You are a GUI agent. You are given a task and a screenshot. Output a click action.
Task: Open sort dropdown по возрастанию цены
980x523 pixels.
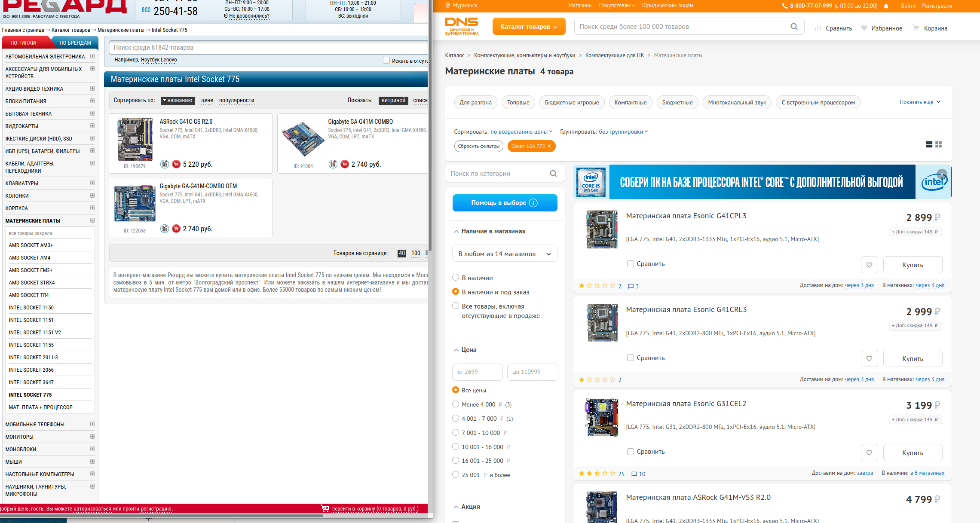click(521, 132)
